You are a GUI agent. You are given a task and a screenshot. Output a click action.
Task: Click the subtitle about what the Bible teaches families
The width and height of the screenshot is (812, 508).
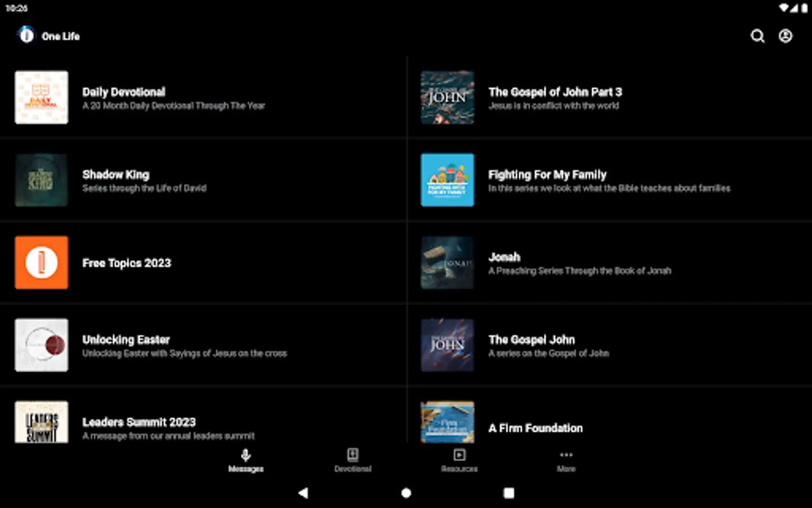tap(610, 188)
